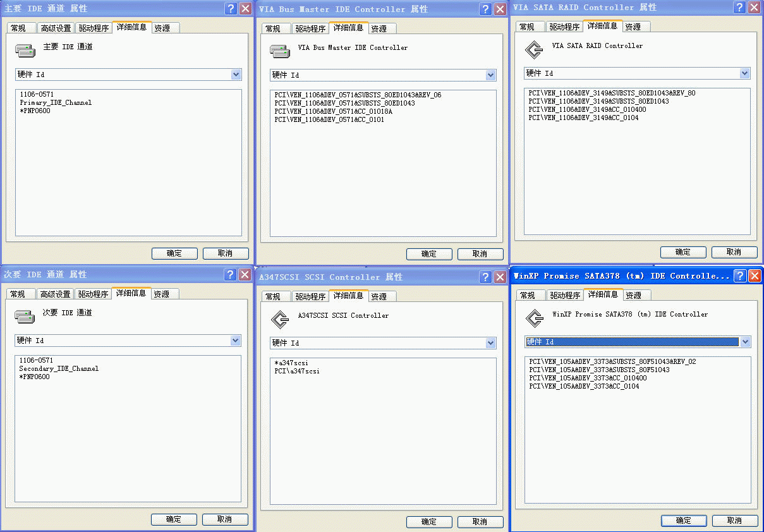Close the A347SCSI SCSI Controller window

(500, 277)
